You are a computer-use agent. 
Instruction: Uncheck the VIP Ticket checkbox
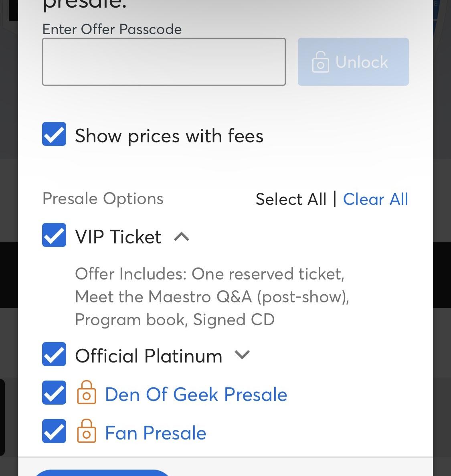tap(54, 235)
